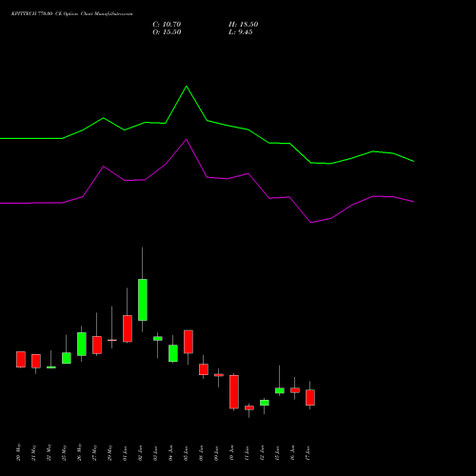The image size is (476, 476).
Task: Select the small red candle above 11 Jun
Action: click(x=249, y=407)
